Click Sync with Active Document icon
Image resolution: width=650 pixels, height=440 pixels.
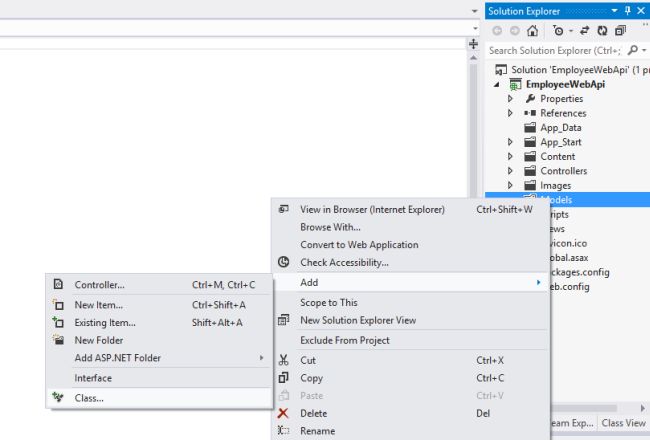coord(585,31)
